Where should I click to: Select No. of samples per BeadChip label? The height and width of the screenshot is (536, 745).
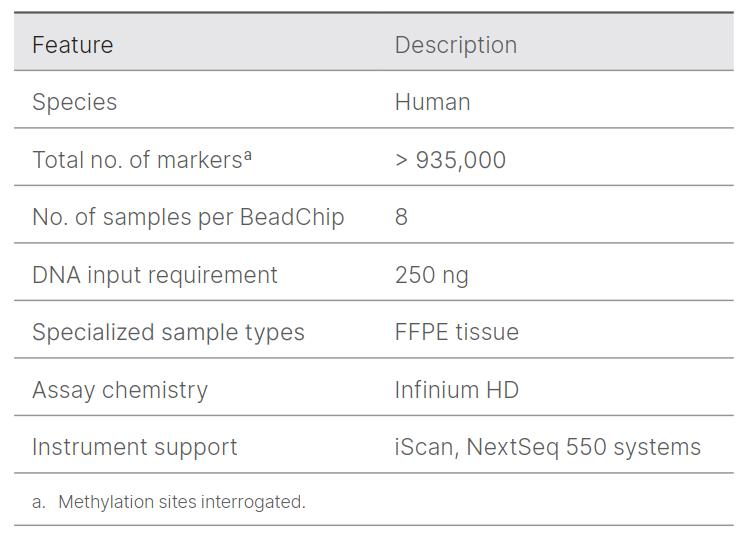(x=188, y=217)
